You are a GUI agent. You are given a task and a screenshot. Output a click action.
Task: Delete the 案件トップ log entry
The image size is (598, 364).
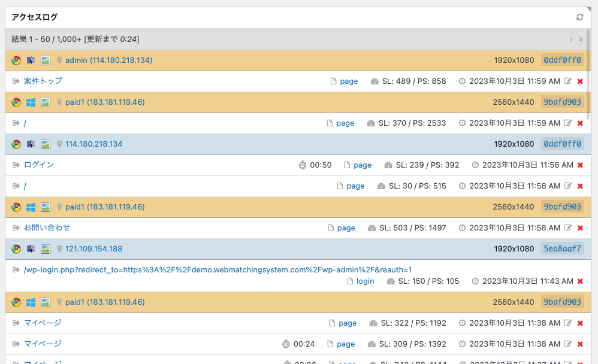(580, 81)
